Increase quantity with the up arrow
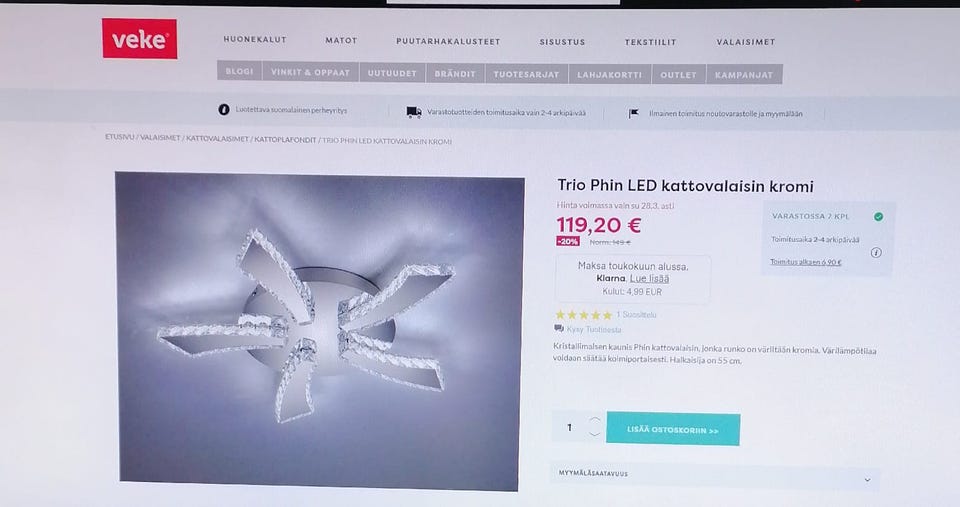960x507 pixels. coord(594,420)
